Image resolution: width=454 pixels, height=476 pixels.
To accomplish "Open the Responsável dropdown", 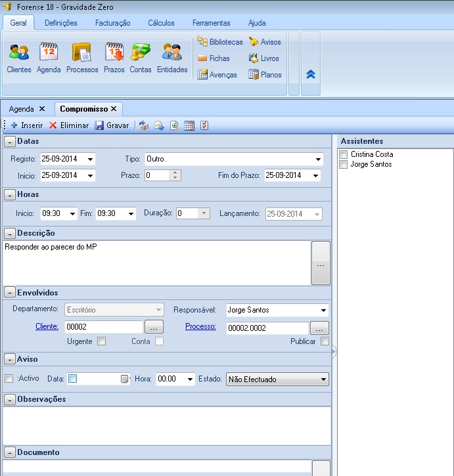I will 323,311.
